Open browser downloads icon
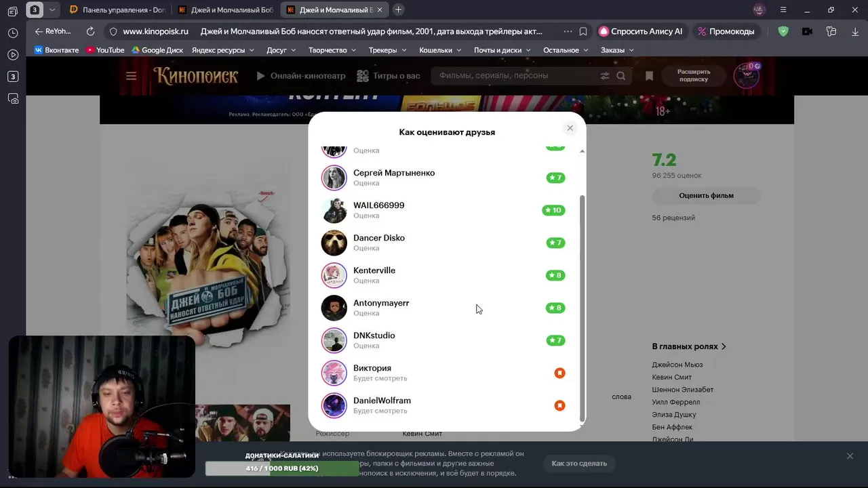 click(856, 31)
